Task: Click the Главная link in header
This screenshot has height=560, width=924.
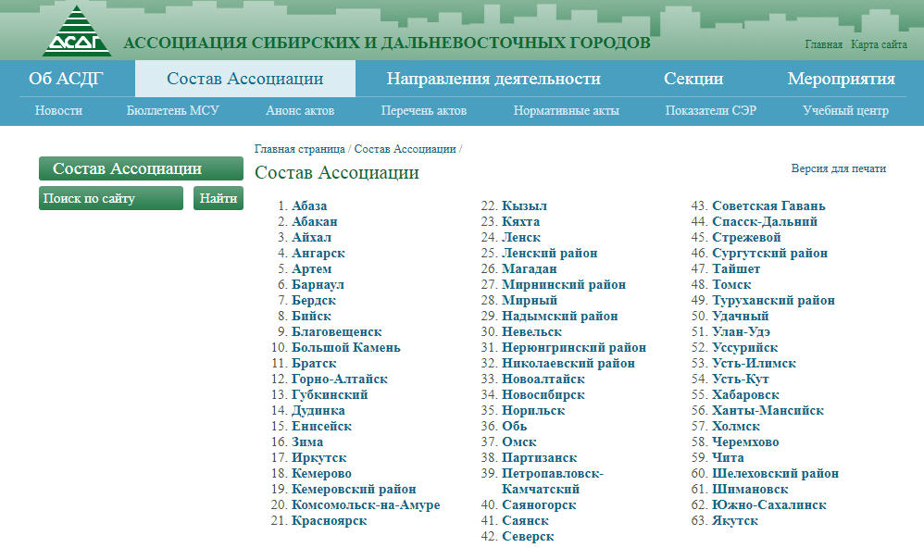Action: (x=823, y=44)
